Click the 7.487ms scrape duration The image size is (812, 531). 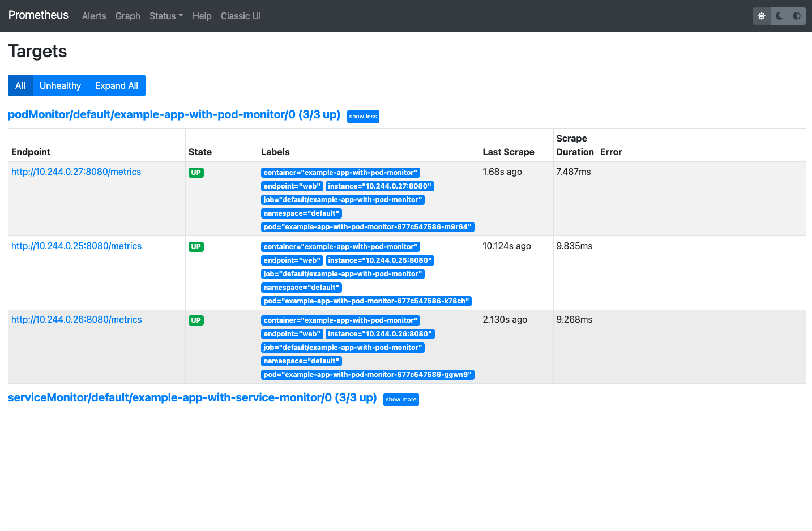tap(574, 172)
